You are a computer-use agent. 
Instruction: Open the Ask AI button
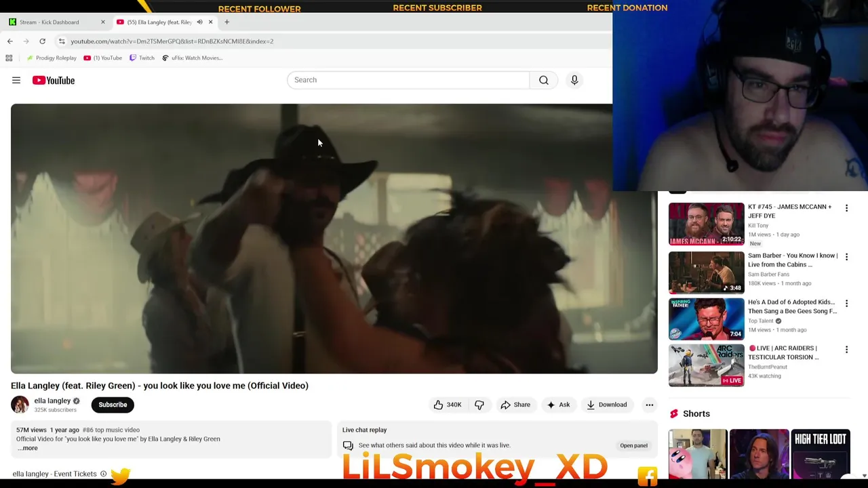(558, 405)
